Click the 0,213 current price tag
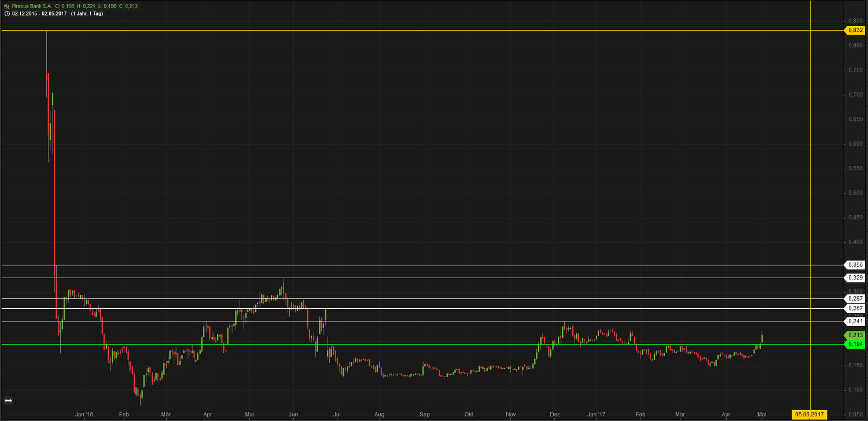The height and width of the screenshot is (421, 868). point(855,335)
